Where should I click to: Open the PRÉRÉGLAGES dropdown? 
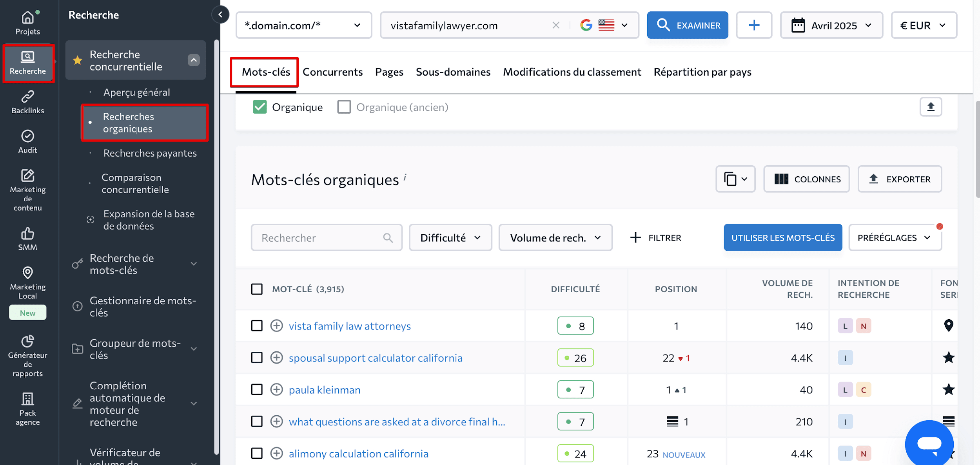coord(895,238)
